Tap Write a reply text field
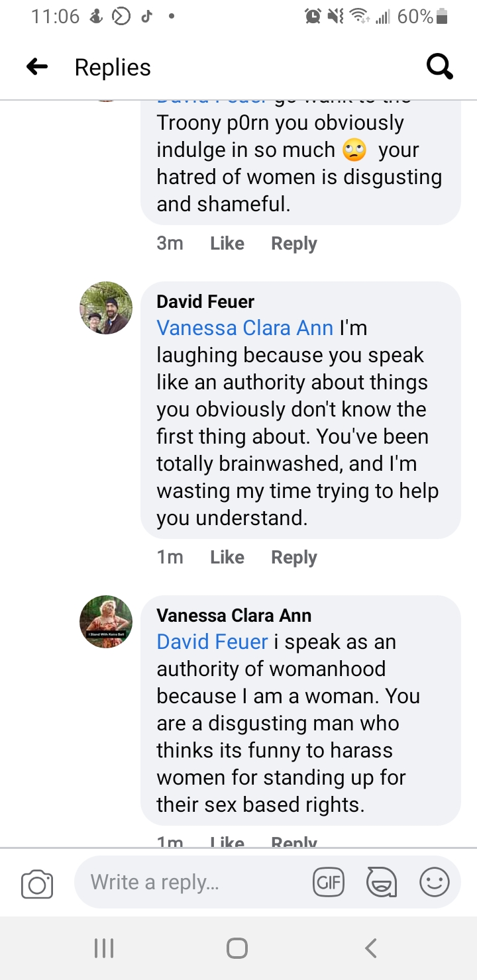The image size is (477, 980). [192, 882]
